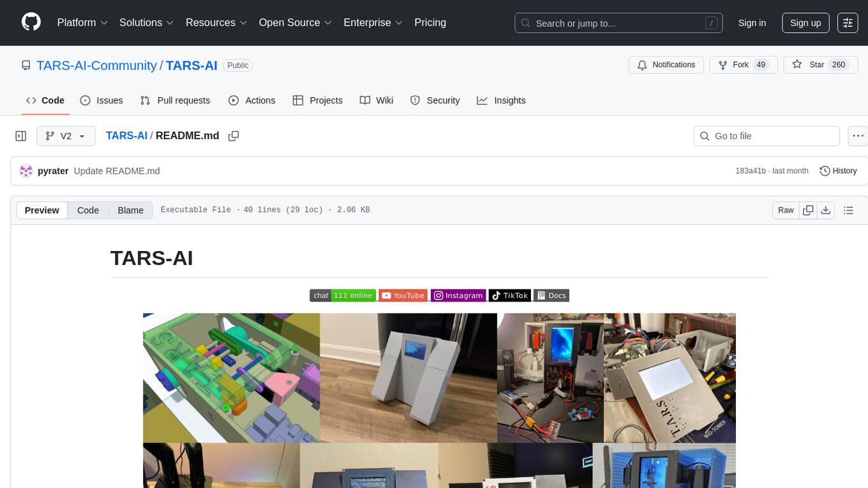The height and width of the screenshot is (488, 868).
Task: Focus the Go to file field
Action: click(x=767, y=136)
